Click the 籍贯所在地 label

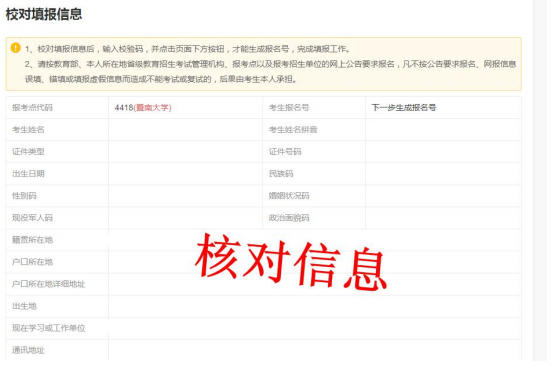32,240
